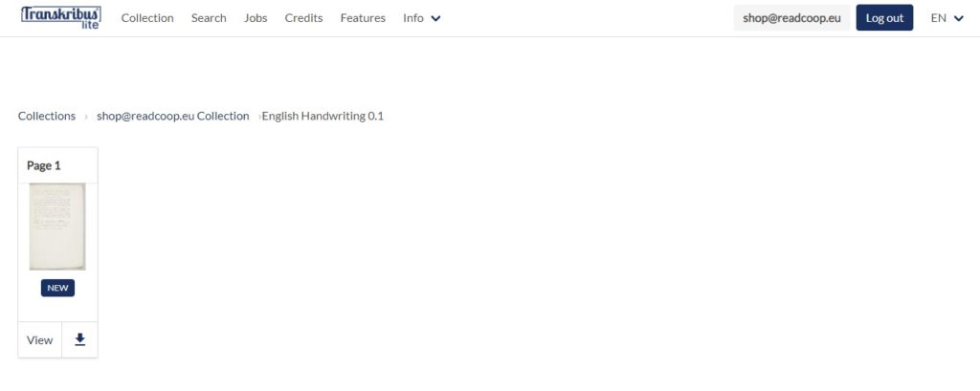Image resolution: width=980 pixels, height=391 pixels.
Task: Click the NEW status badge
Action: (57, 288)
